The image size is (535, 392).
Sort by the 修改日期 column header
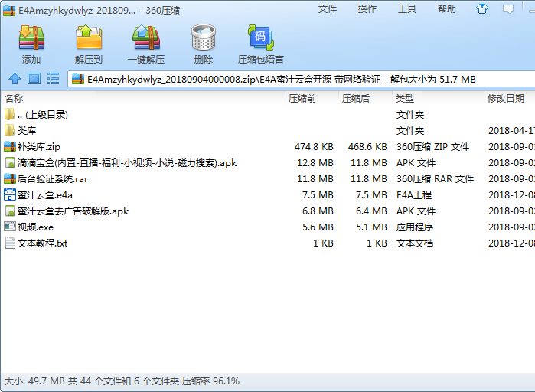pos(510,99)
